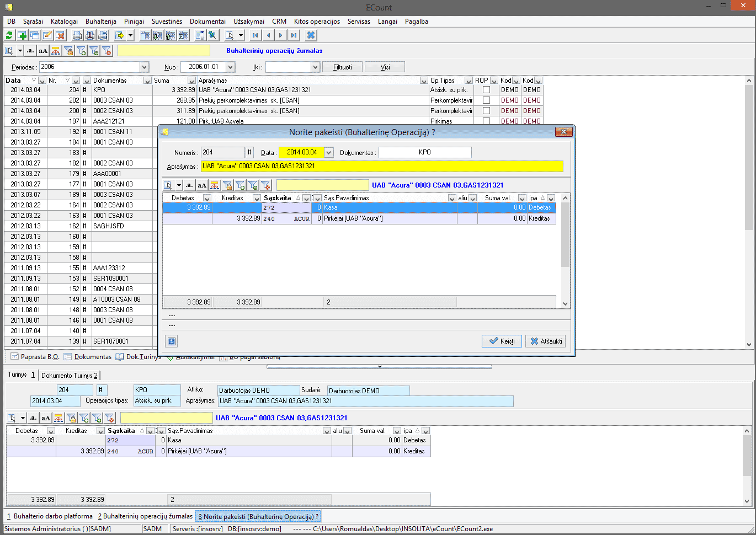The image size is (756, 535).
Task: Expand the Data date picker in the dialog
Action: [x=329, y=153]
